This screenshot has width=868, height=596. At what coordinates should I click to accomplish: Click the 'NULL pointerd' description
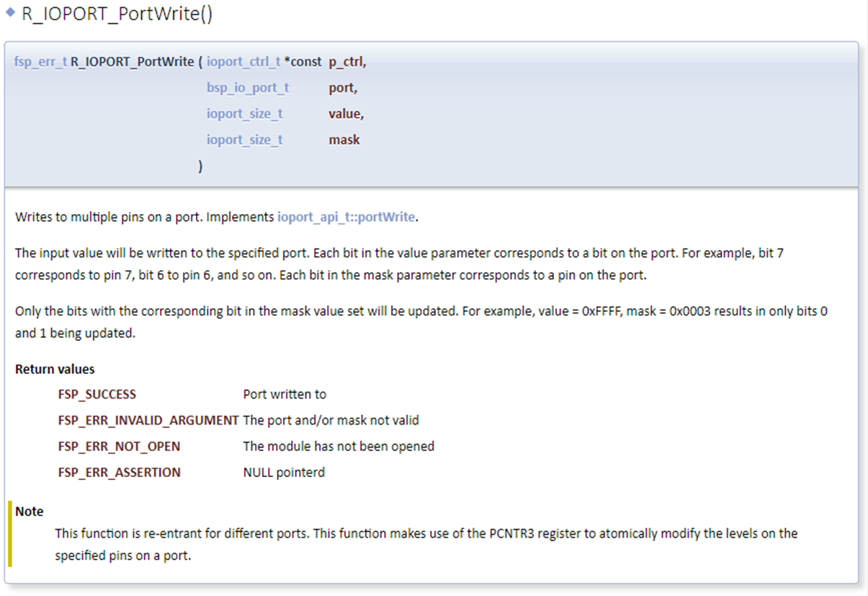(284, 473)
